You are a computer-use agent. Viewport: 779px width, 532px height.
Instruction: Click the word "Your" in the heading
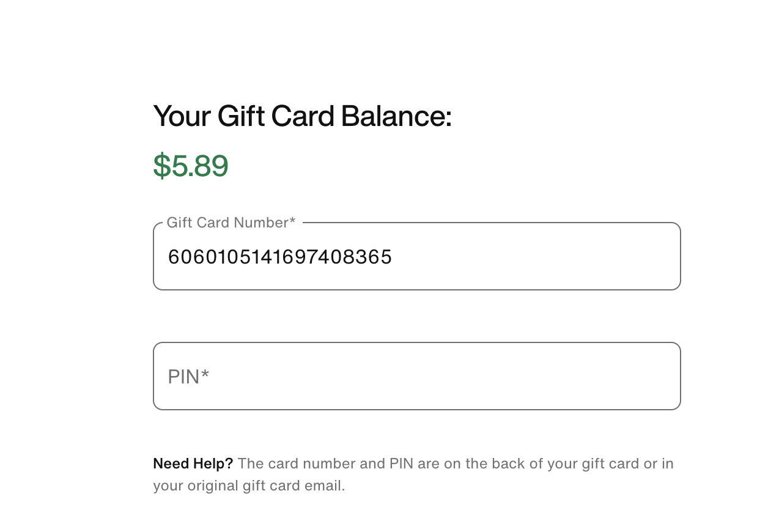pyautogui.click(x=181, y=116)
